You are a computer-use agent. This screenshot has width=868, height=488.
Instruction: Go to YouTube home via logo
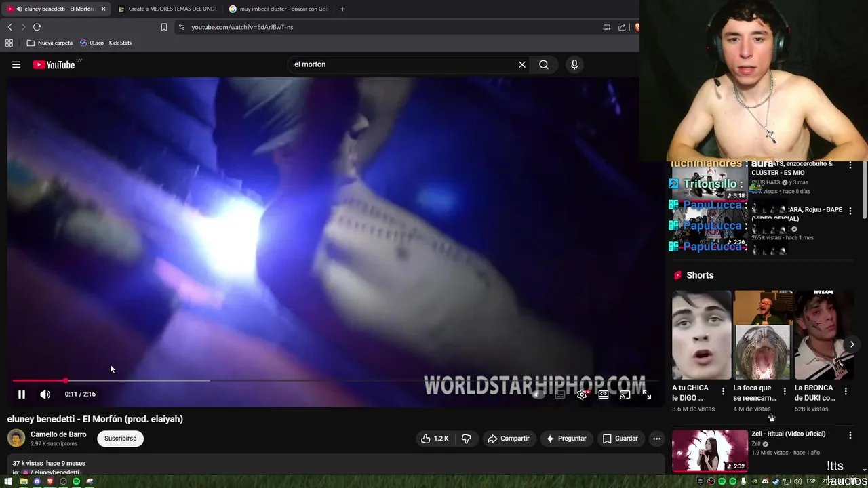click(x=54, y=65)
